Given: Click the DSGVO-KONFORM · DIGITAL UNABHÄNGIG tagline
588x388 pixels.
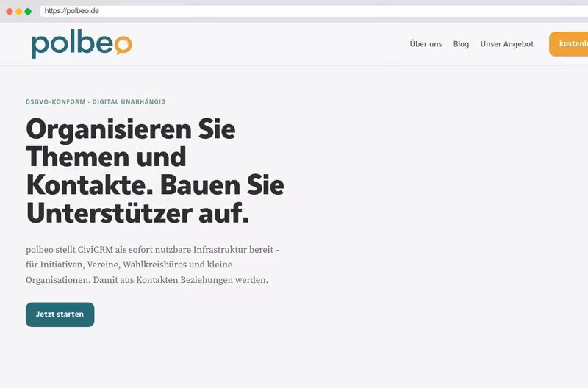Looking at the screenshot, I should point(96,101).
